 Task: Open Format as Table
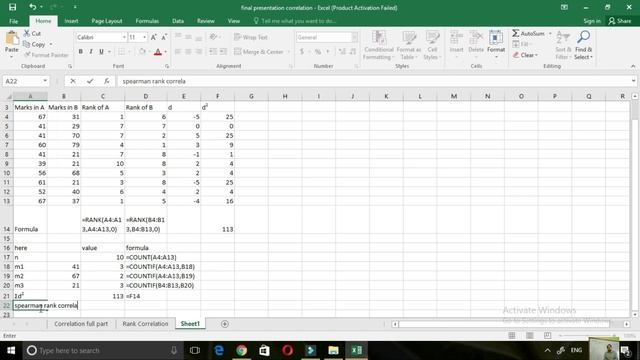click(409, 45)
